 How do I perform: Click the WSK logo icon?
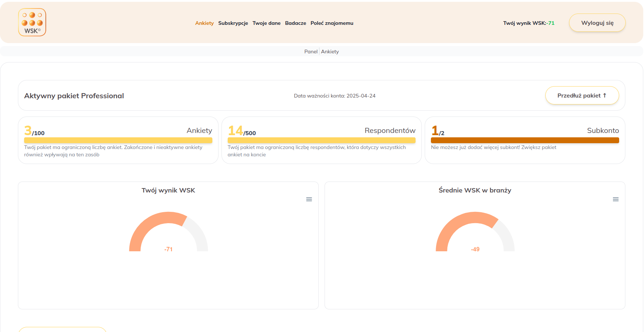(x=32, y=22)
